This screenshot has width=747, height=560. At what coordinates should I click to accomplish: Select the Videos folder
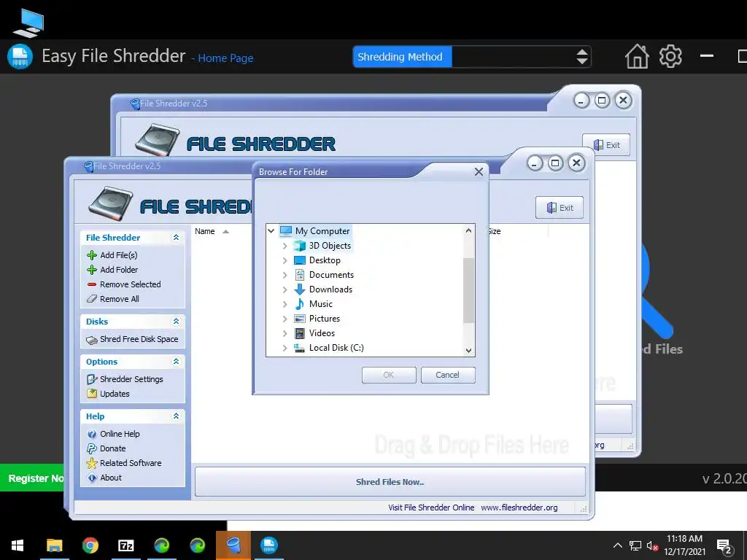(322, 333)
